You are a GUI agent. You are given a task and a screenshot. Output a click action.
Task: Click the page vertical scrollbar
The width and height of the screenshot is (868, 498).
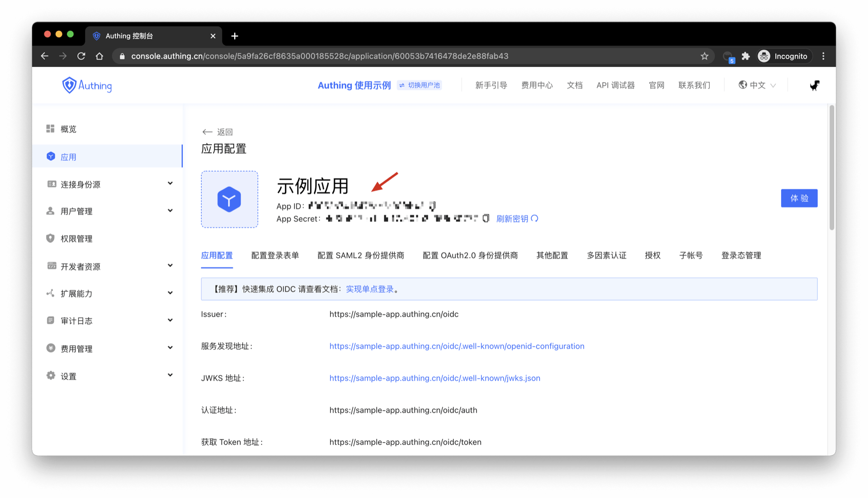tap(831, 167)
